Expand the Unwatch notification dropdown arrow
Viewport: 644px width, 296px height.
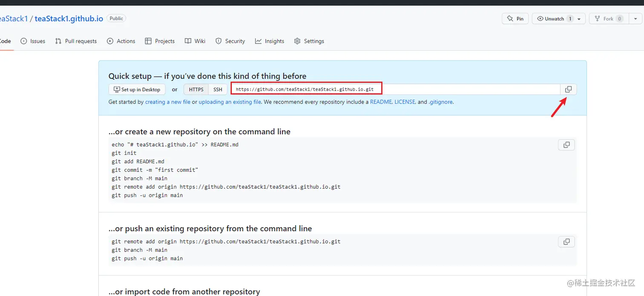[579, 19]
